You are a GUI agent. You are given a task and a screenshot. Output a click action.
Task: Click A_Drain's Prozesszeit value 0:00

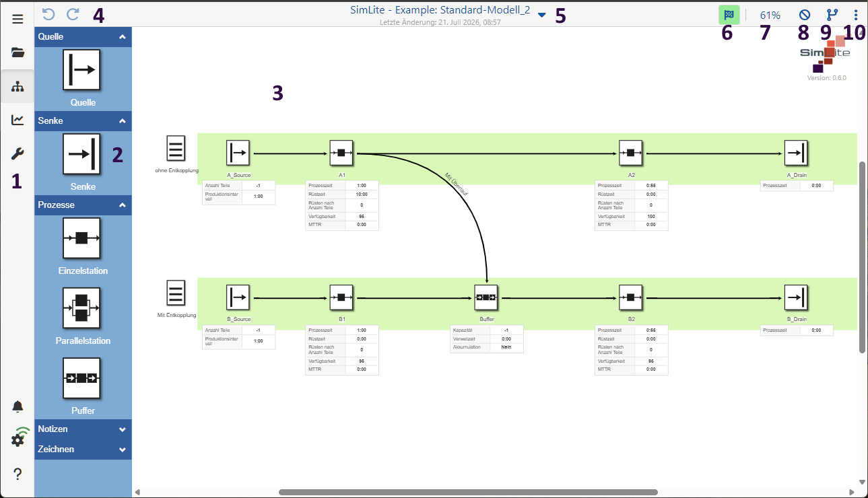816,186
